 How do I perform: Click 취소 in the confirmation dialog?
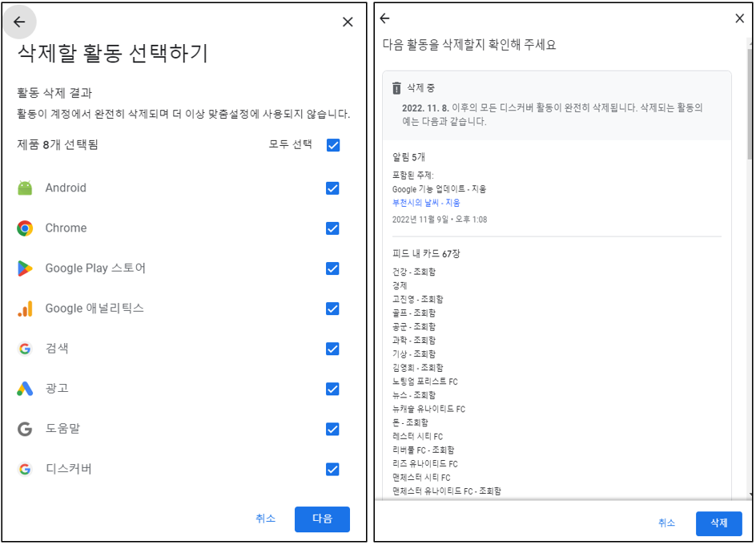coord(666,523)
